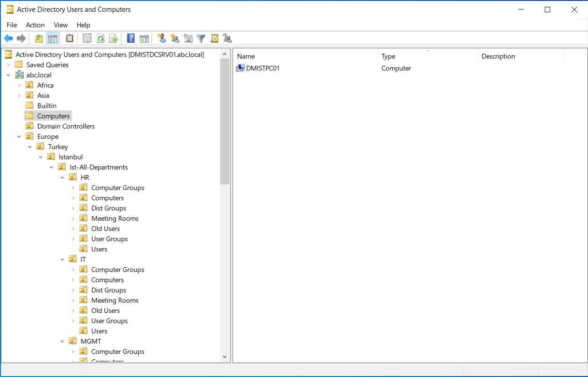Select the Ist-All-Departments unit
Screen dimensions: 588x377
click(98, 167)
